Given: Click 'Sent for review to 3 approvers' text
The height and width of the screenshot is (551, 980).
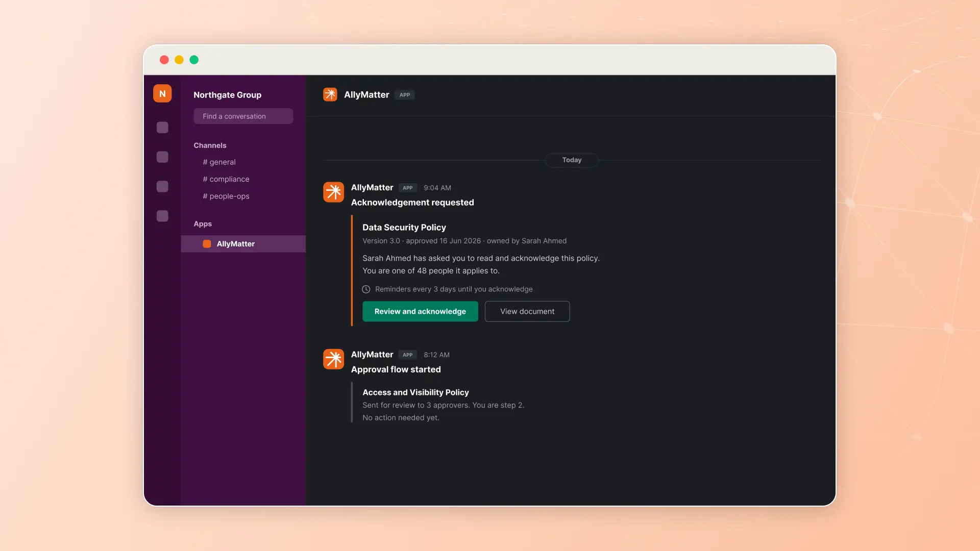Looking at the screenshot, I should pos(416,405).
